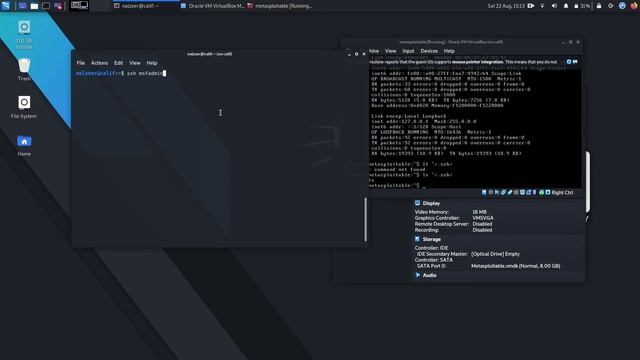Click the Controller: IDE row
The width and height of the screenshot is (640, 360).
431,248
